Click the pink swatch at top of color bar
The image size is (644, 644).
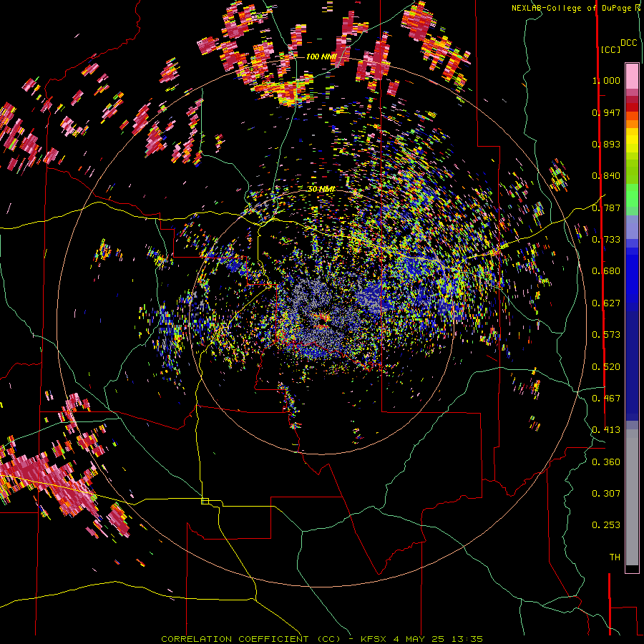click(x=632, y=76)
